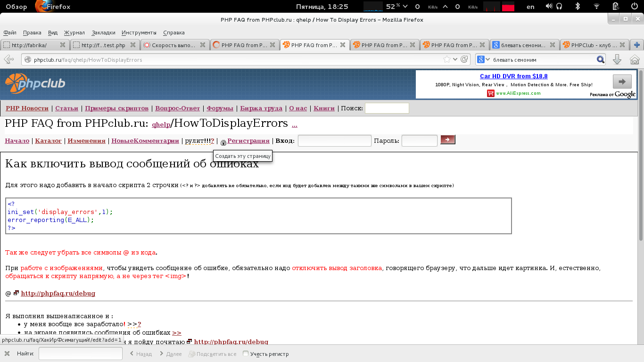Toggle Подсветить все in the find bar
Screen dimensions: 644x362
click(212, 354)
